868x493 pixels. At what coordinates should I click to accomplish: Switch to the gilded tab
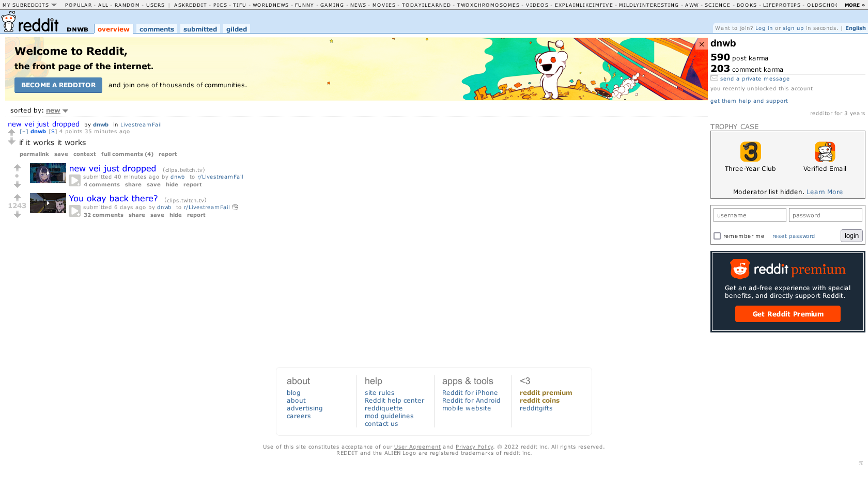(x=237, y=29)
